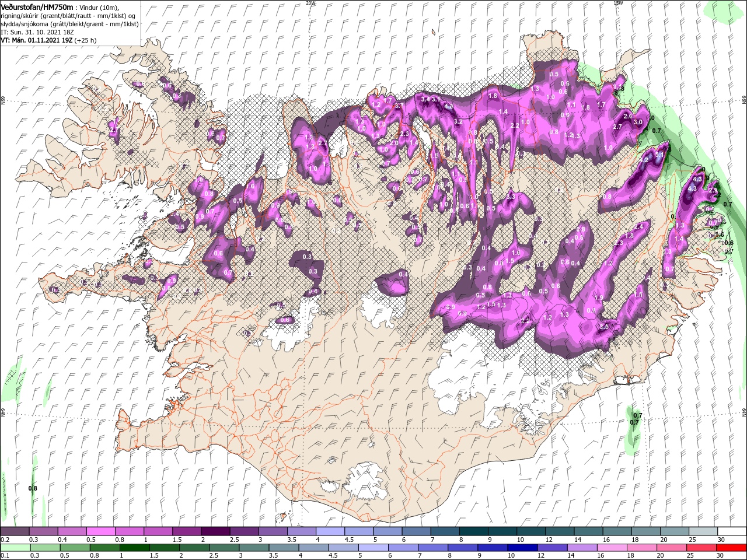The image size is (747, 560).
Task: Click the title text 'Veðurstofan/HM750m'
Action: pyautogui.click(x=36, y=6)
